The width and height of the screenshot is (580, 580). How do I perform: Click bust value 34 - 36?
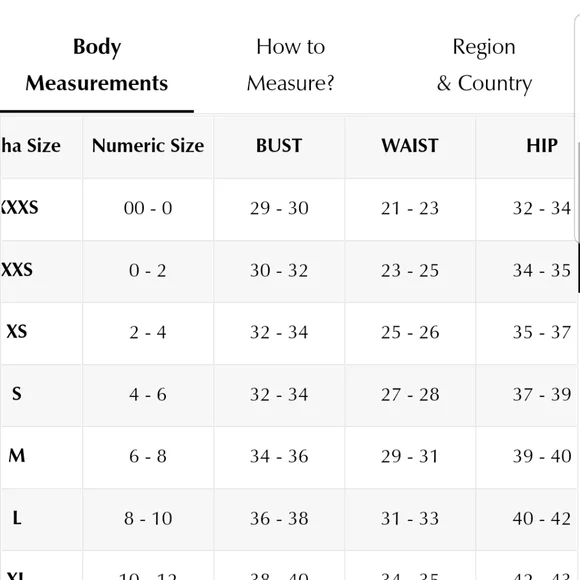279,456
